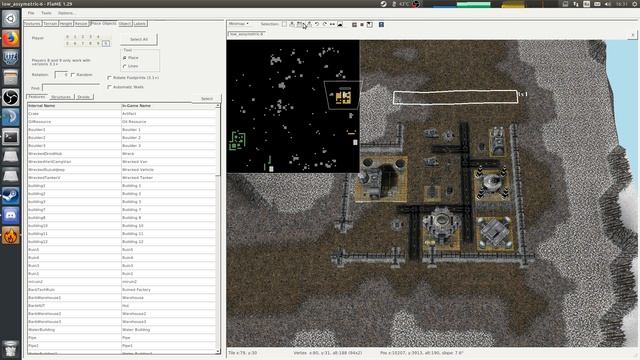Switch to the Terrain tab
This screenshot has height=360, width=640.
click(50, 24)
